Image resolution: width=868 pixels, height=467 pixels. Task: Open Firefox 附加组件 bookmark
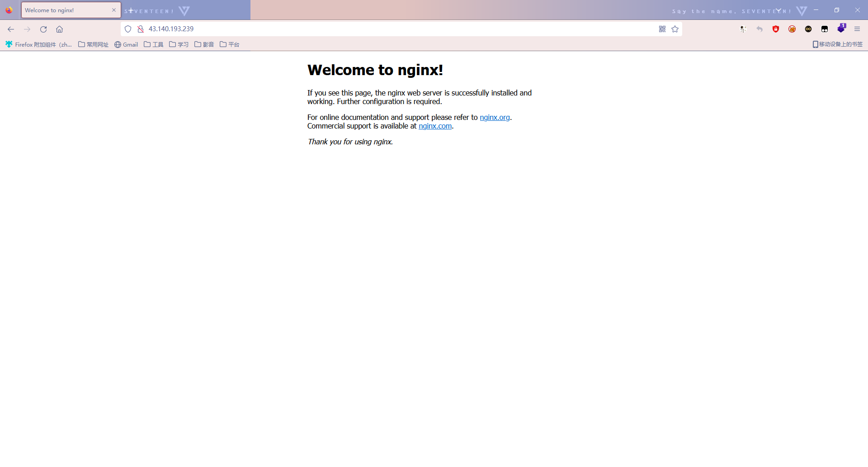(38, 44)
